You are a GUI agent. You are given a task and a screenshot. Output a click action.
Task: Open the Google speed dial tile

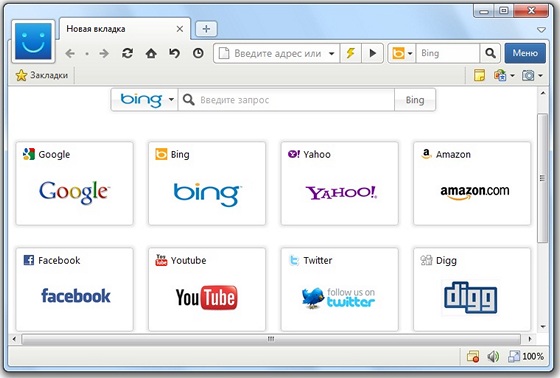click(x=74, y=183)
